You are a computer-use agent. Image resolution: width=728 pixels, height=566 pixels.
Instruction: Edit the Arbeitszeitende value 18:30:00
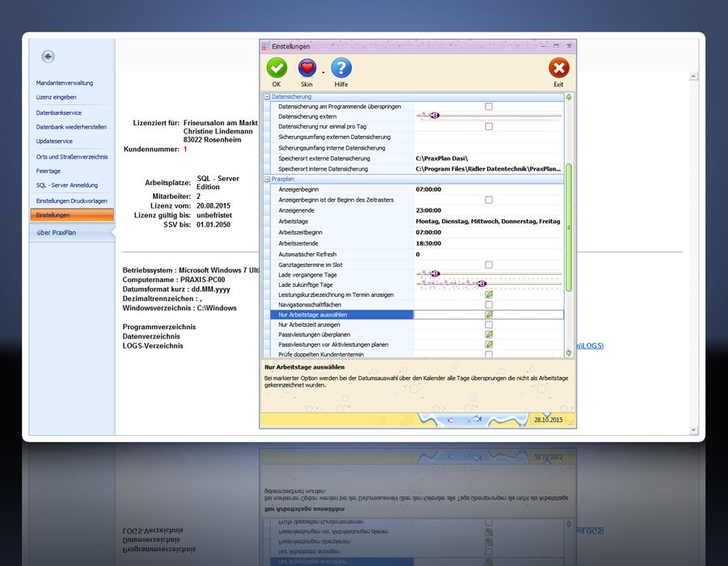(489, 243)
